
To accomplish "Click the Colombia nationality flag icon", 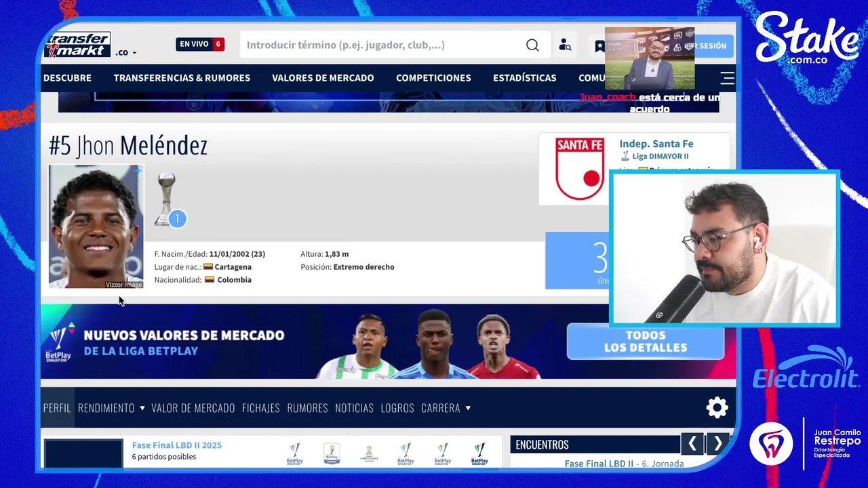I will coord(210,280).
